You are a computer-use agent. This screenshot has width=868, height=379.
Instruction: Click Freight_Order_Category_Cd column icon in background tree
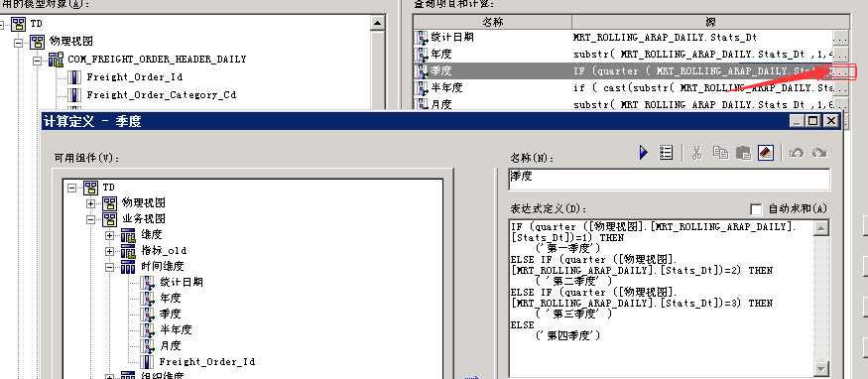coord(74,94)
